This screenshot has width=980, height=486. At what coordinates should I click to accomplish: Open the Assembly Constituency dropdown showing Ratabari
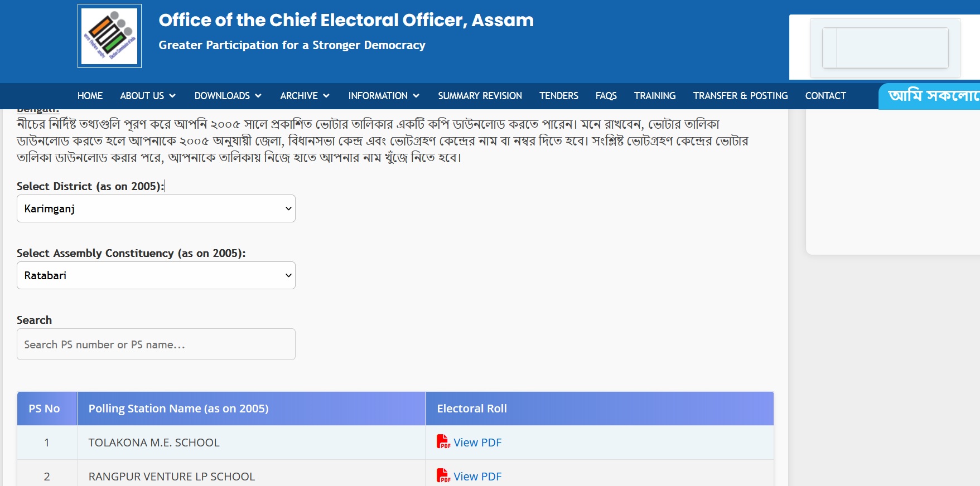click(156, 275)
